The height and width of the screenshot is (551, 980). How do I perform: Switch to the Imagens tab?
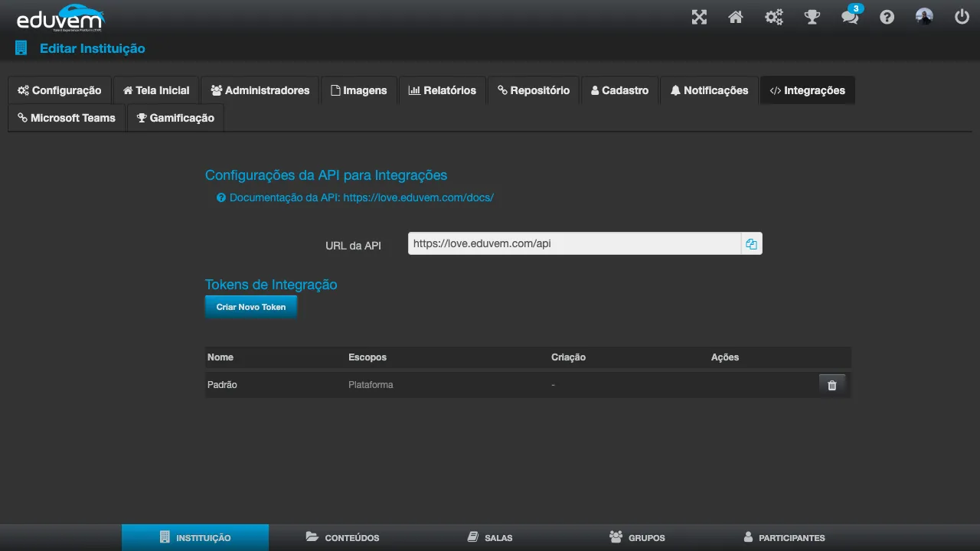click(359, 90)
